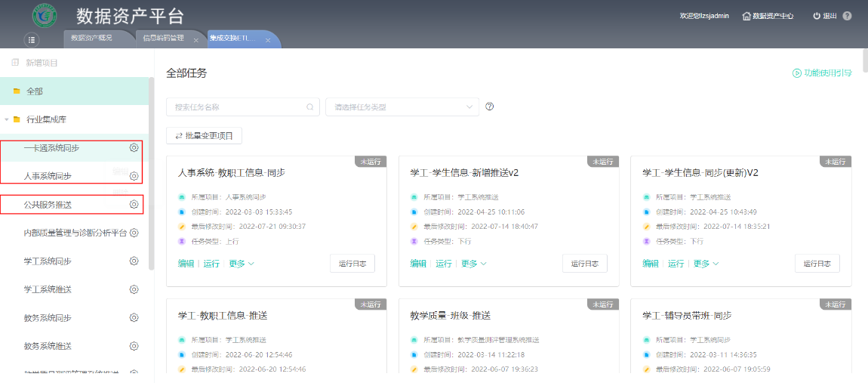Open the 请选择任务类型 dropdown
The height and width of the screenshot is (383, 868).
pos(402,107)
